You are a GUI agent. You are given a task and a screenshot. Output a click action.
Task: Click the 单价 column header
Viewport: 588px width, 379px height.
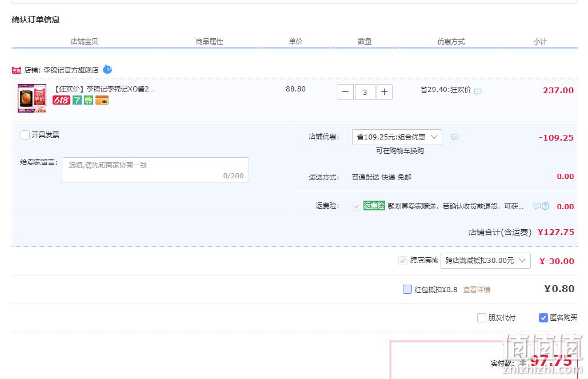(295, 42)
